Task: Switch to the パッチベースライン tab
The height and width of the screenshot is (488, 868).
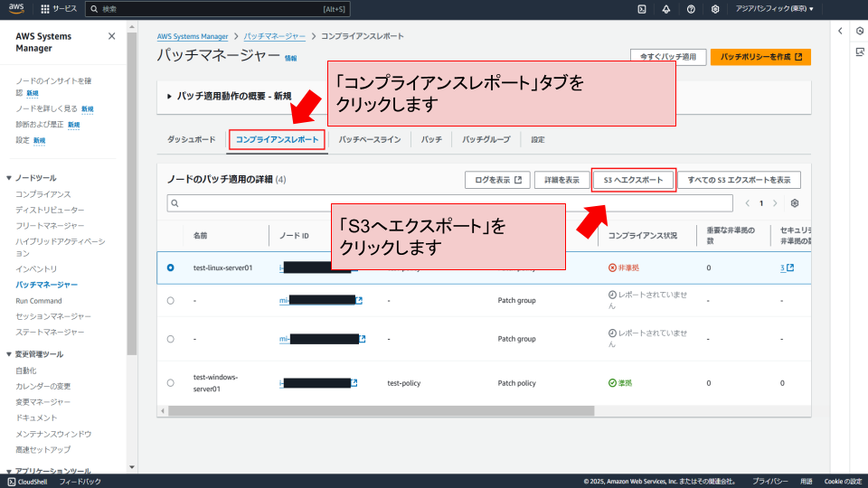Action: tap(370, 140)
